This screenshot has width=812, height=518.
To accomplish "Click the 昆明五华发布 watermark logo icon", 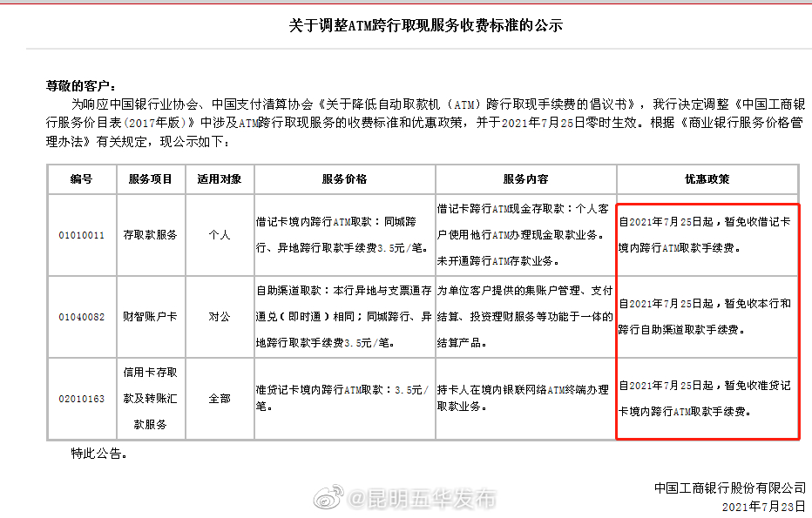I will coord(326,492).
